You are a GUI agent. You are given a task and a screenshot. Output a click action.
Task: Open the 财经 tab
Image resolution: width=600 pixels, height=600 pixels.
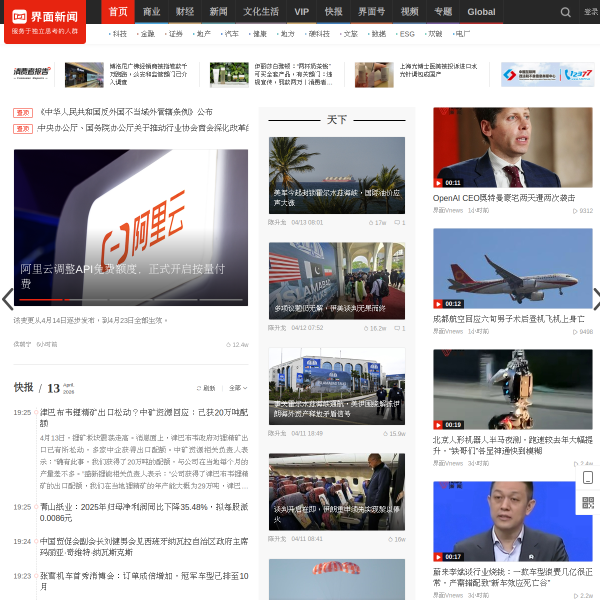pos(185,12)
